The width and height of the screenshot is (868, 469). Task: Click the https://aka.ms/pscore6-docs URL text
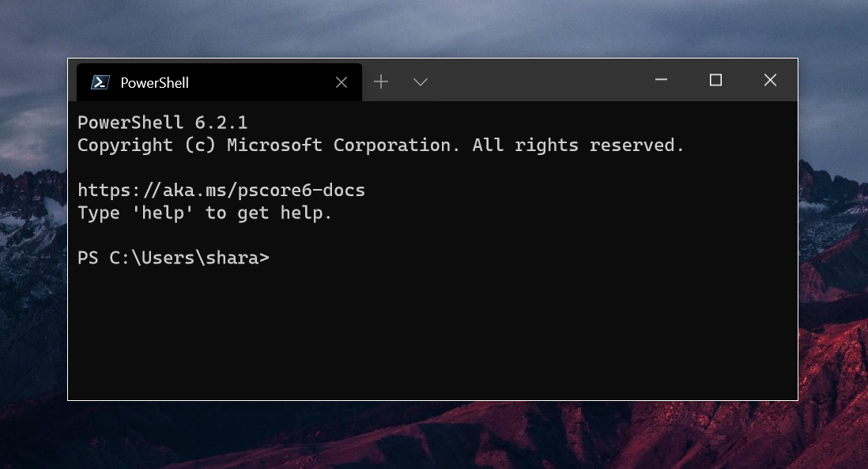221,191
